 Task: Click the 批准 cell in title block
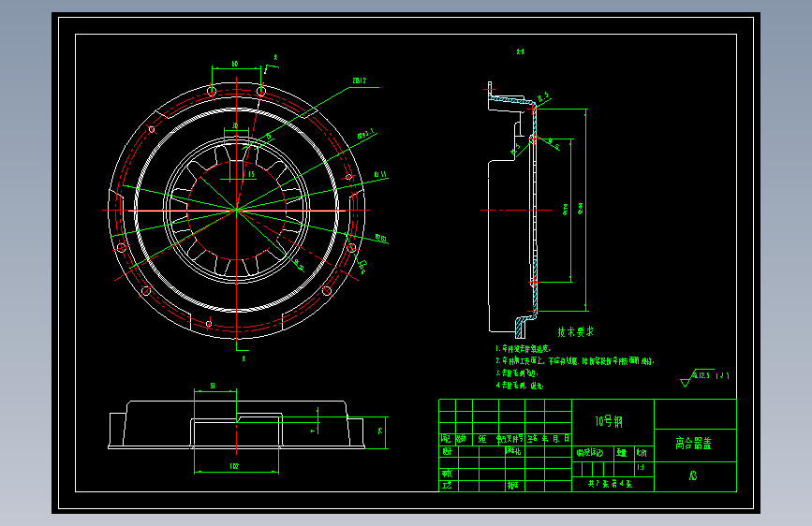pyautogui.click(x=512, y=486)
